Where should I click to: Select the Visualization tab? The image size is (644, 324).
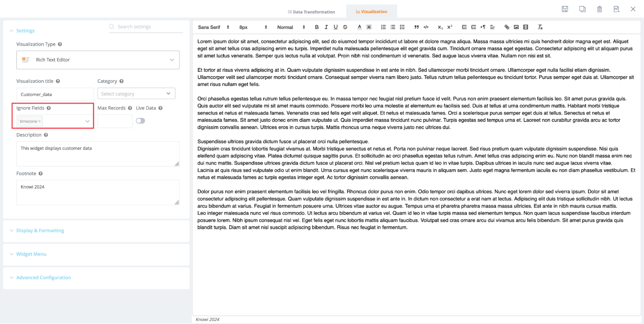click(x=371, y=12)
